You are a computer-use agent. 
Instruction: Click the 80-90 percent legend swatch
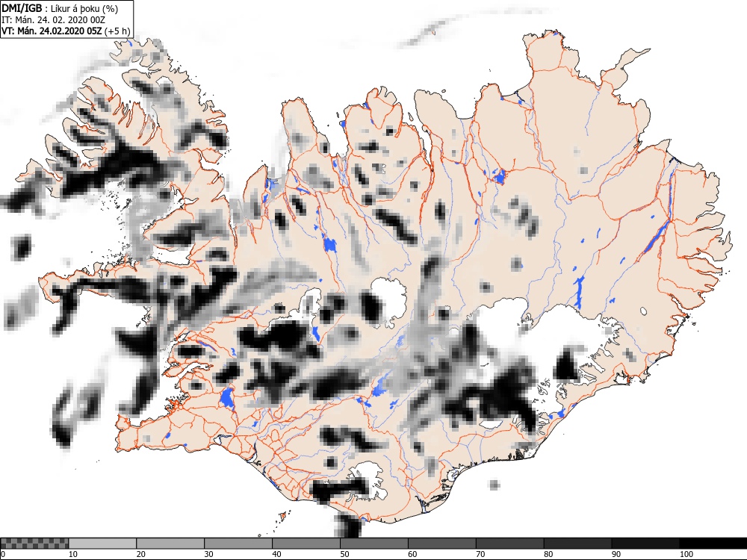tap(578, 544)
